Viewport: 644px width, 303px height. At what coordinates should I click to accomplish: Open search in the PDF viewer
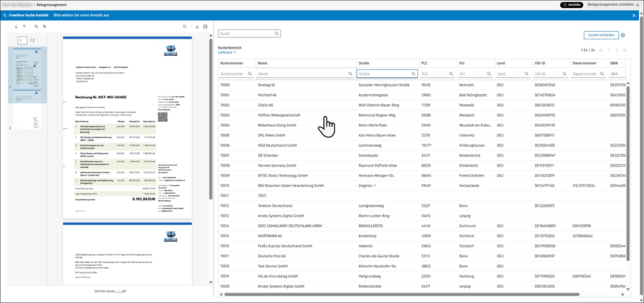(185, 26)
